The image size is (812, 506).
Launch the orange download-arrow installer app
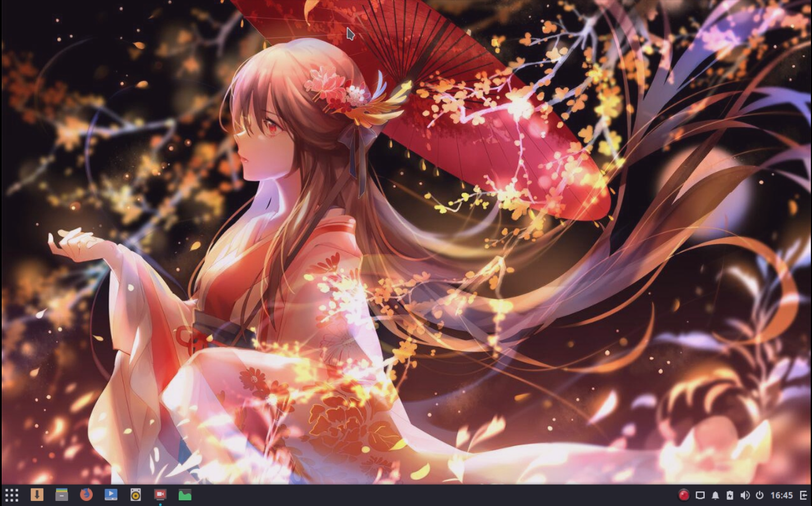point(37,495)
